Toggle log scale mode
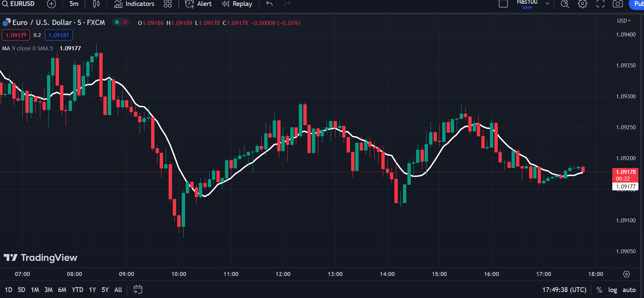Viewport: 644px width, 298px height. [612, 290]
